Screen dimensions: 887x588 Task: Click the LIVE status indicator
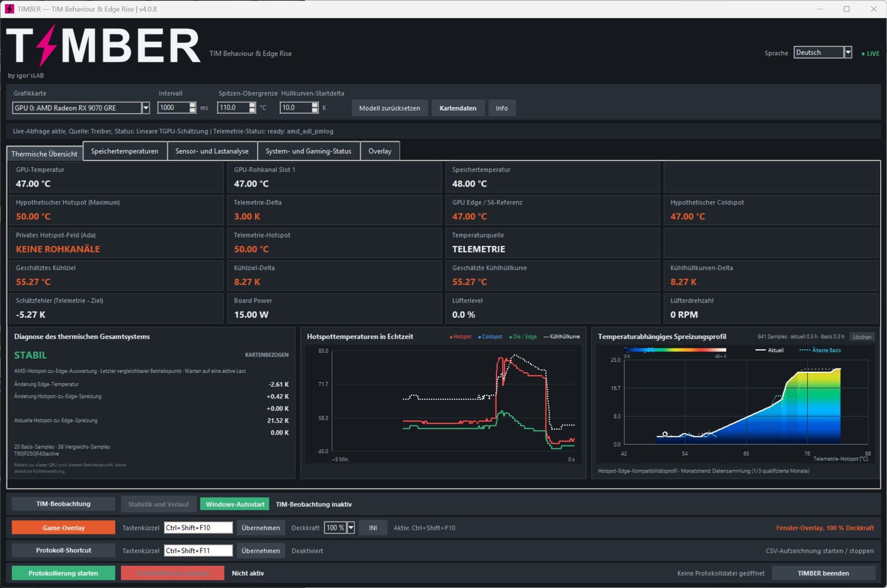[x=870, y=54]
